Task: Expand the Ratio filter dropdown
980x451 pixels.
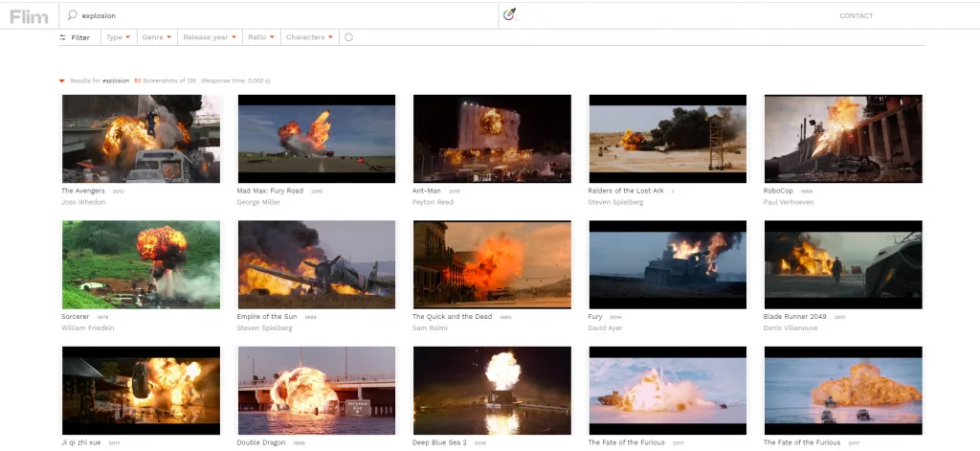Action: pos(261,37)
